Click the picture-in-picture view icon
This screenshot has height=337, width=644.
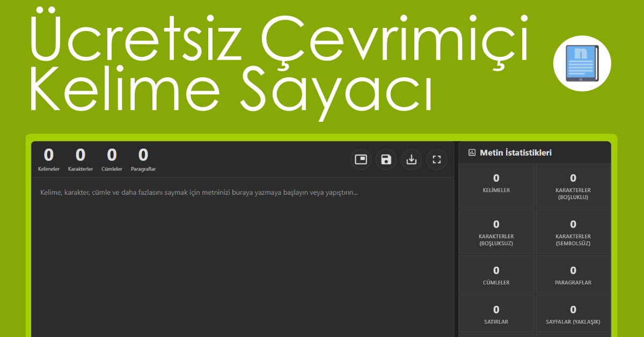pyautogui.click(x=361, y=159)
